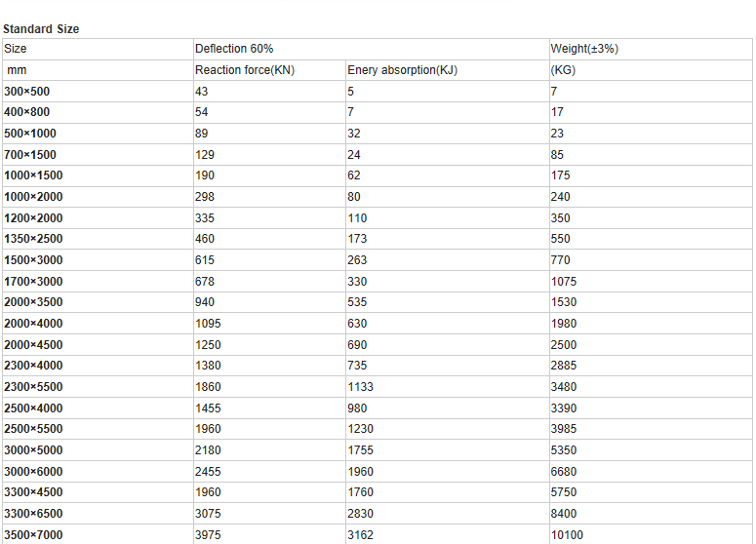The width and height of the screenshot is (756, 544).
Task: Click the weight value 5350
Action: coord(564,450)
